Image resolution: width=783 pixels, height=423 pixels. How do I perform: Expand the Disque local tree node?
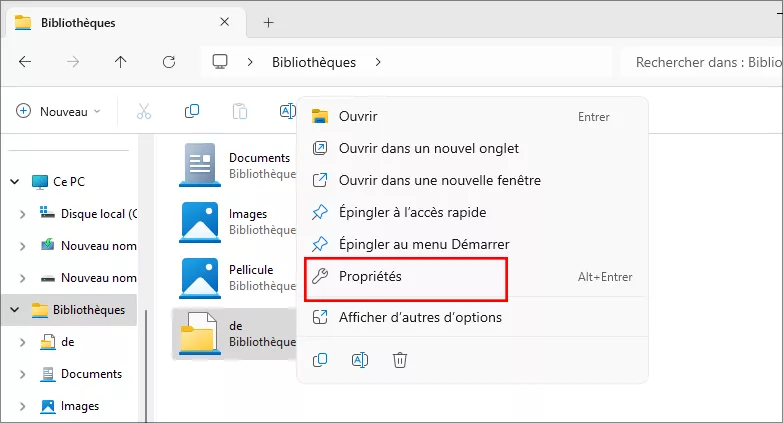(x=22, y=214)
